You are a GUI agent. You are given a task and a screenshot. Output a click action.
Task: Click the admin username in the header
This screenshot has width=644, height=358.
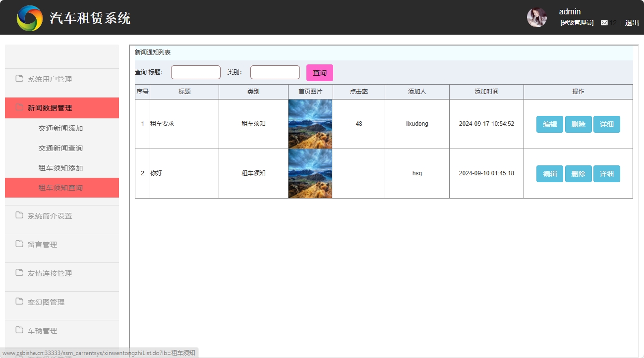coord(570,12)
